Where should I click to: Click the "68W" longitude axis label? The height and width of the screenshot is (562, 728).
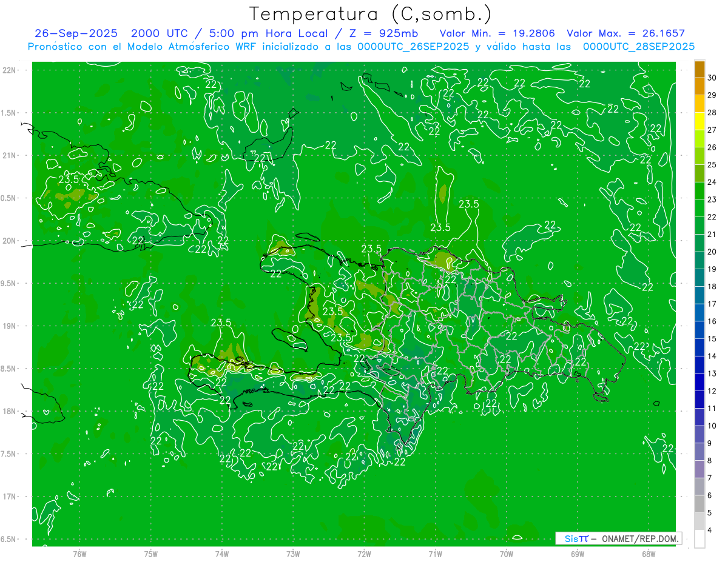click(x=648, y=554)
